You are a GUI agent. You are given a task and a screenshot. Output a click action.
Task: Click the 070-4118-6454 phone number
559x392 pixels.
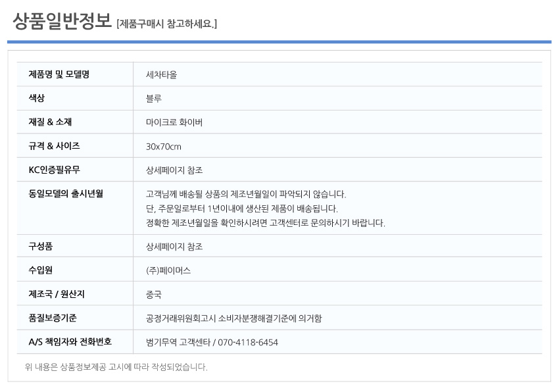pyautogui.click(x=248, y=343)
